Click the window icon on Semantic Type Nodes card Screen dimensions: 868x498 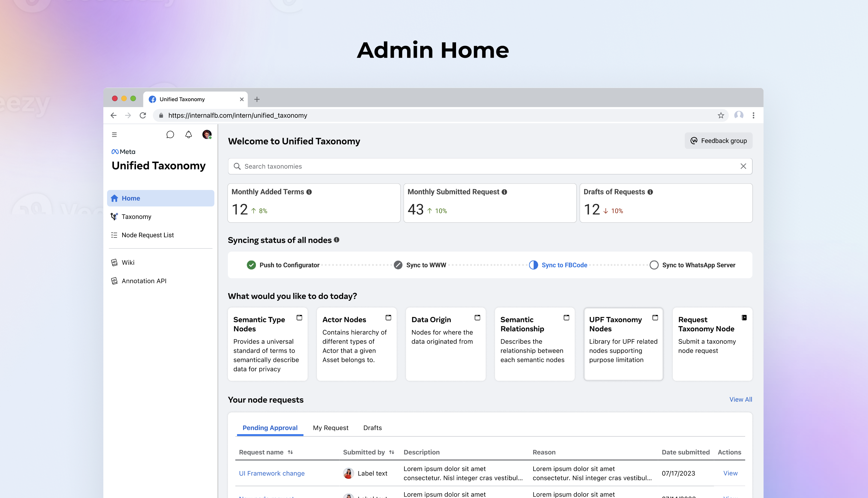pyautogui.click(x=299, y=318)
